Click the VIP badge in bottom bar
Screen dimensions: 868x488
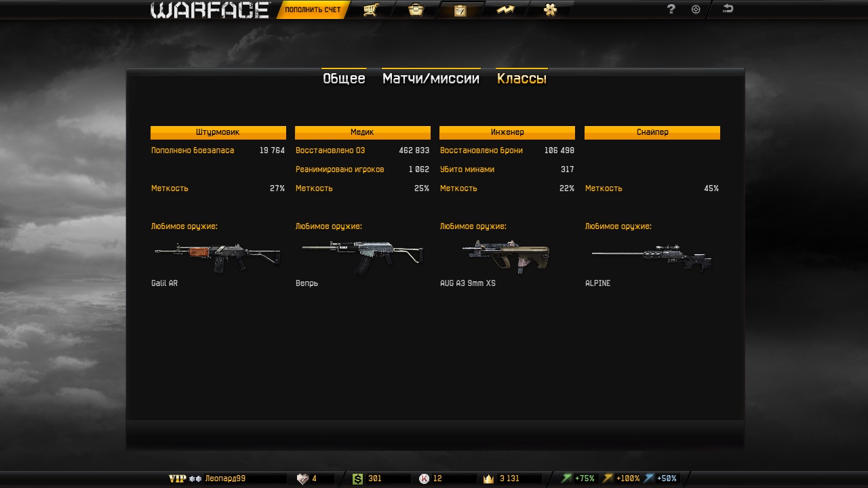[x=177, y=479]
